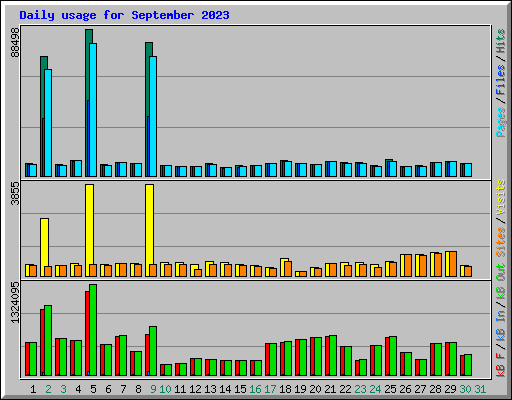The width and height of the screenshot is (512, 400).
Task: Click day label 20 on the x-axis
Action: point(315,389)
